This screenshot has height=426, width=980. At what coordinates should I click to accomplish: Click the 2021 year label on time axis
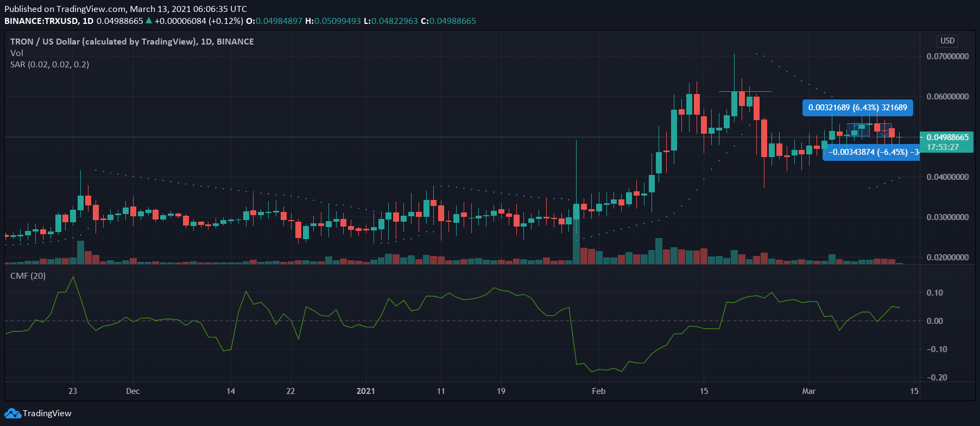click(366, 391)
